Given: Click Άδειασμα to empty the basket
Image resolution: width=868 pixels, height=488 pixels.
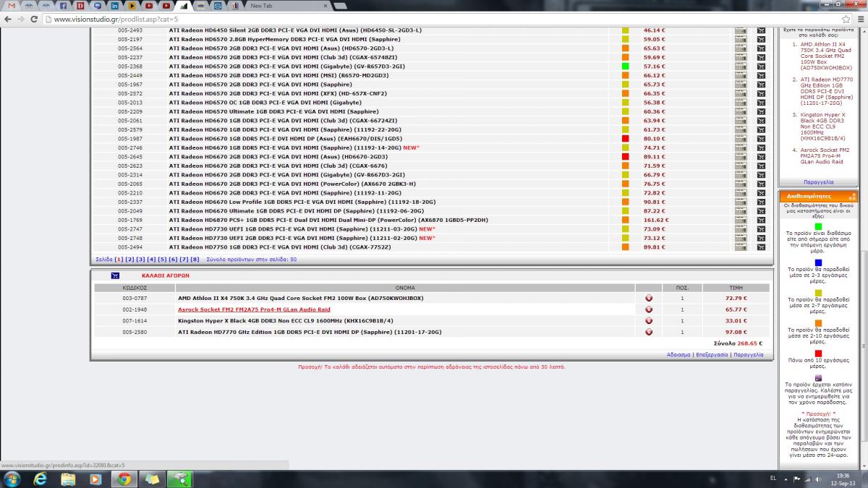Looking at the screenshot, I should 678,355.
